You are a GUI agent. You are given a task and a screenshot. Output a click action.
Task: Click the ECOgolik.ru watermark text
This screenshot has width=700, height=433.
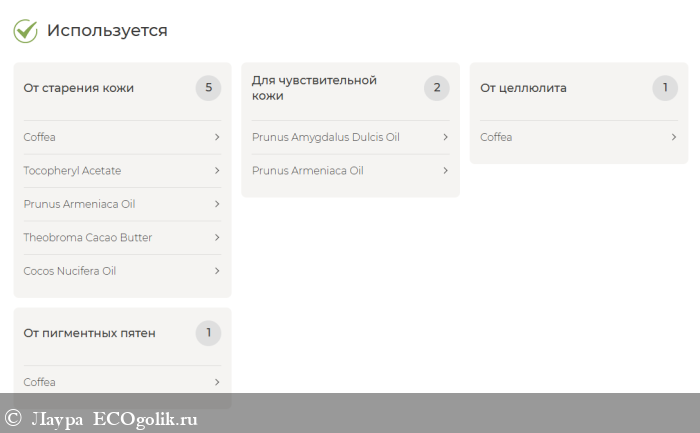(x=145, y=419)
